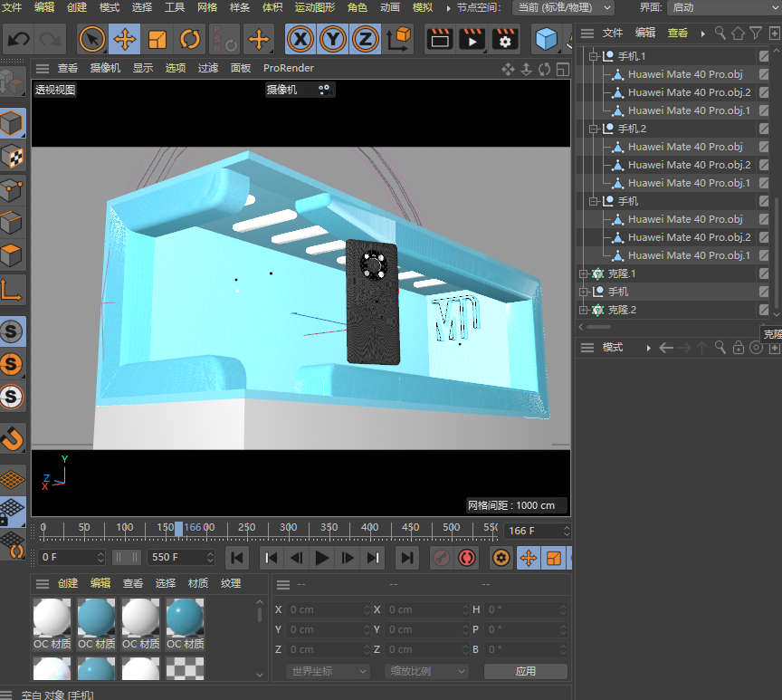Collapse the 手机.2 group
This screenshot has width=782, height=700.
(595, 129)
